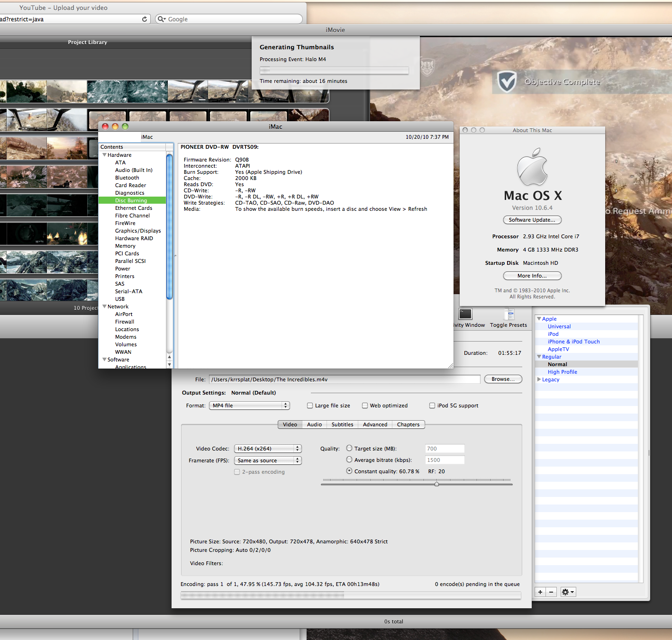This screenshot has width=672, height=640.
Task: Open the Format MP4 file dropdown
Action: [x=249, y=406]
